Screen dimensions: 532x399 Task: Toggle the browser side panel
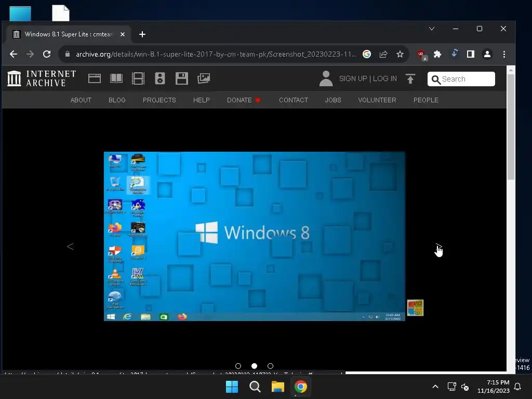coord(471,54)
